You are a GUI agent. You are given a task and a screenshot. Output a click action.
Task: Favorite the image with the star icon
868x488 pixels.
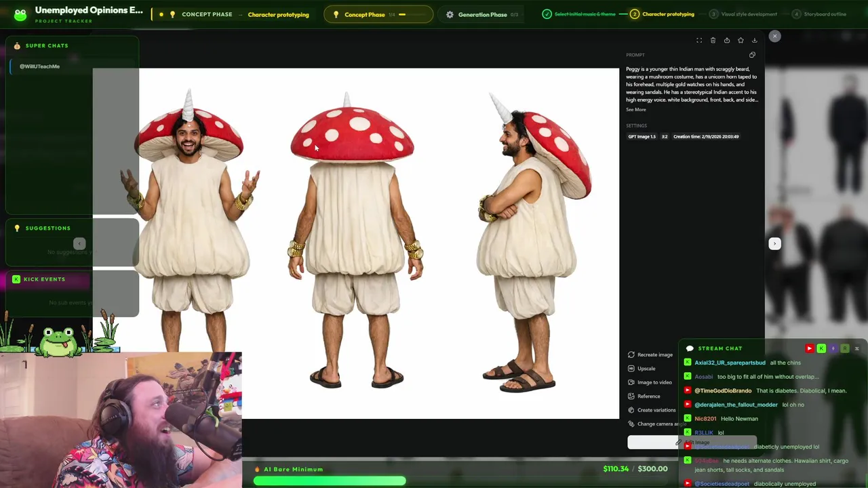pos(741,41)
